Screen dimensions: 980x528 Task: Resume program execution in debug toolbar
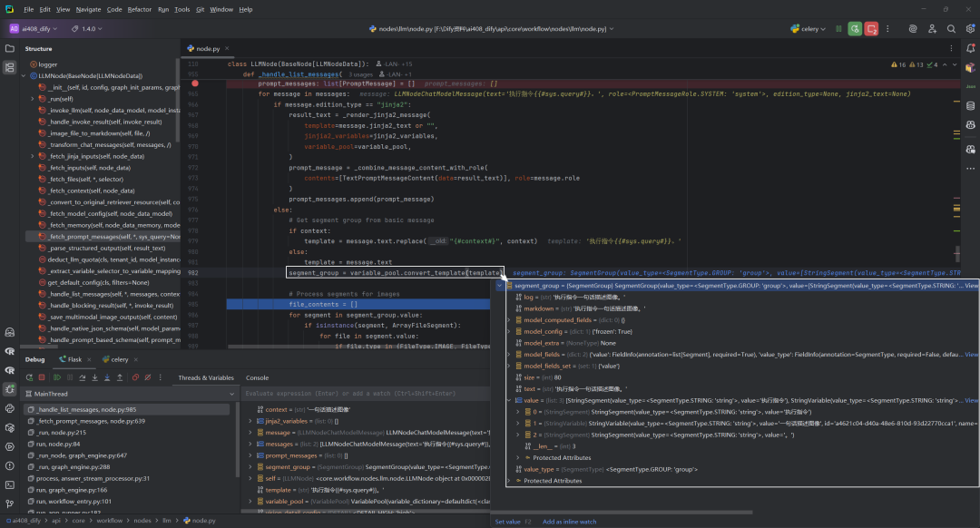[57, 377]
